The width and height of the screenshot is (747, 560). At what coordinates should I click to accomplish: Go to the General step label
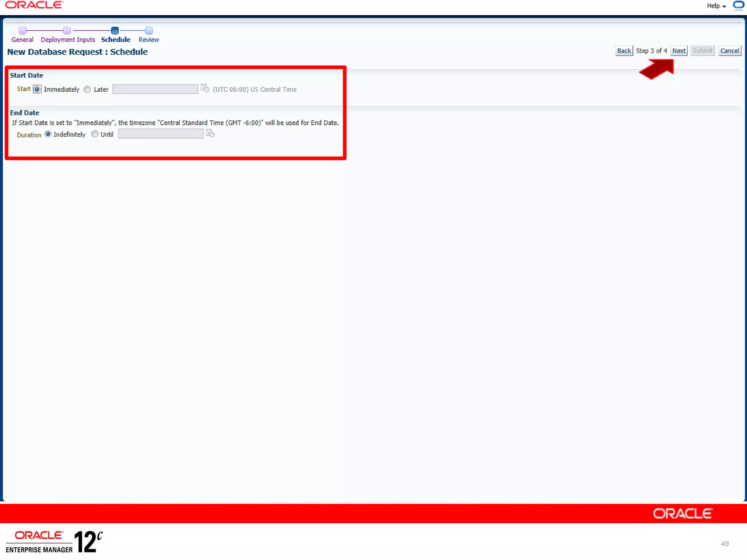23,40
